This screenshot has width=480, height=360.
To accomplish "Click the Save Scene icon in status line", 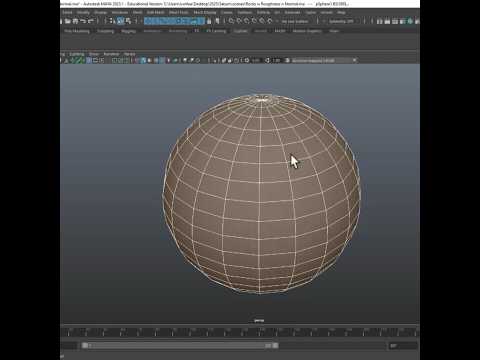I will (x=75, y=21).
